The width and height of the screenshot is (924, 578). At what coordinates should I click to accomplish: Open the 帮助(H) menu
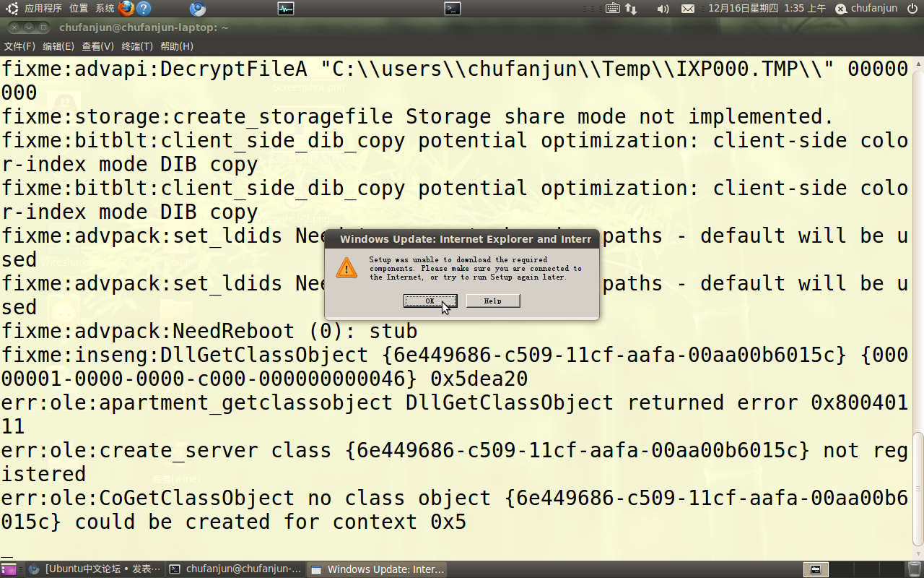point(177,46)
